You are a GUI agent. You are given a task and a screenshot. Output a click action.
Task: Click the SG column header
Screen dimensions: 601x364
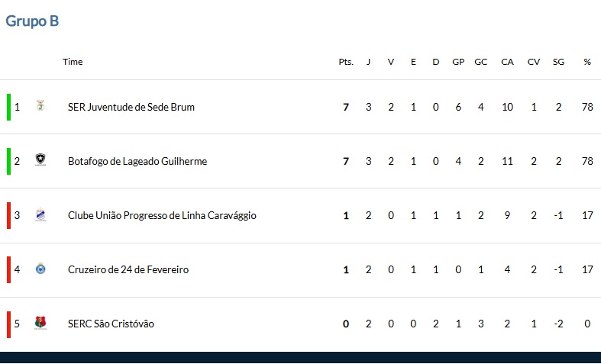[x=558, y=62]
